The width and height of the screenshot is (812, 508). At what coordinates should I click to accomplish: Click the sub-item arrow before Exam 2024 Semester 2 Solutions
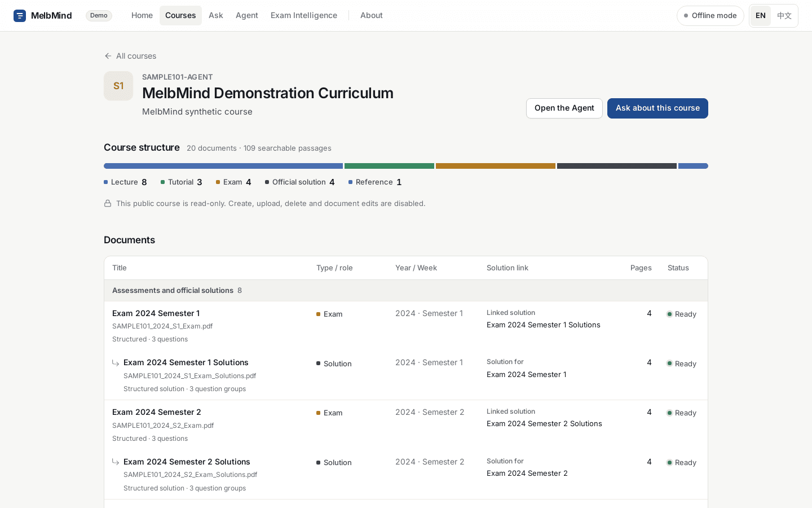(x=116, y=462)
